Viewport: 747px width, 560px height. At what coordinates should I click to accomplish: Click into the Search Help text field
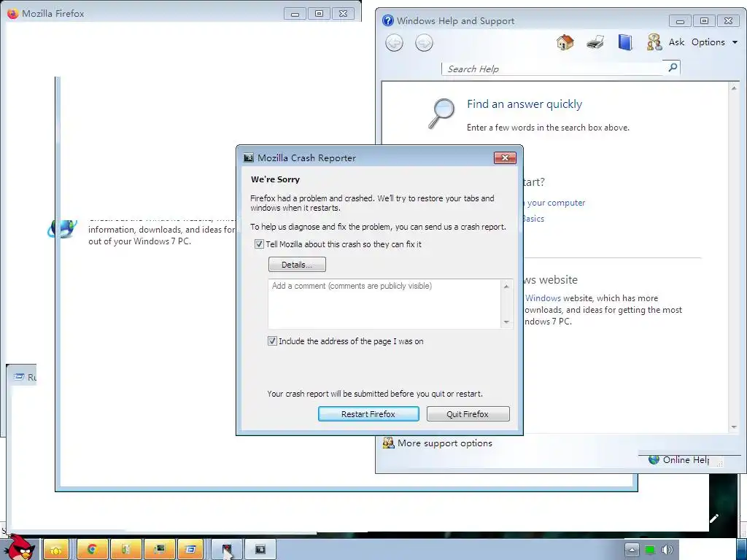point(553,69)
